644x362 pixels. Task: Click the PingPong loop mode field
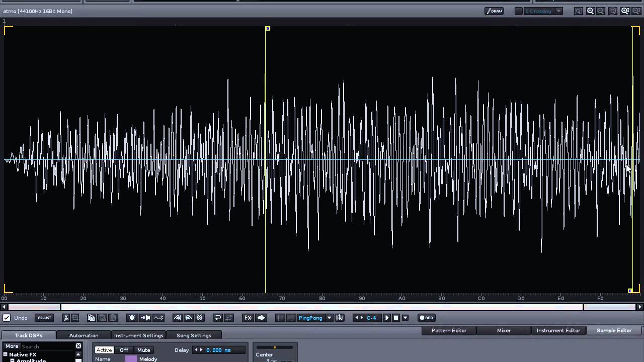pyautogui.click(x=310, y=318)
